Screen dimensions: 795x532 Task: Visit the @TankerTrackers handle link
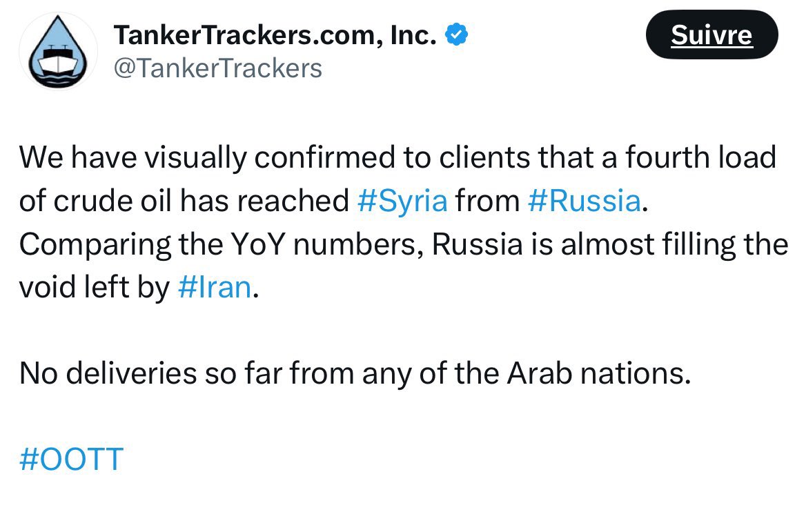pyautogui.click(x=218, y=68)
